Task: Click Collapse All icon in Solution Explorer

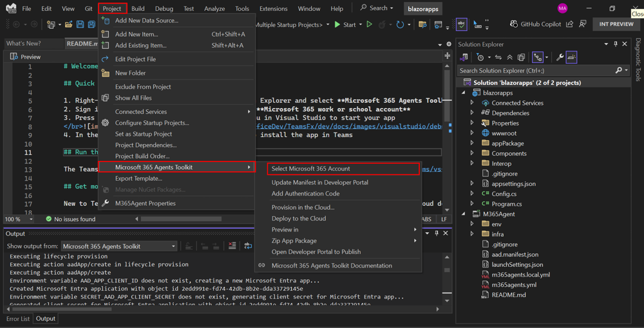Action: click(509, 57)
